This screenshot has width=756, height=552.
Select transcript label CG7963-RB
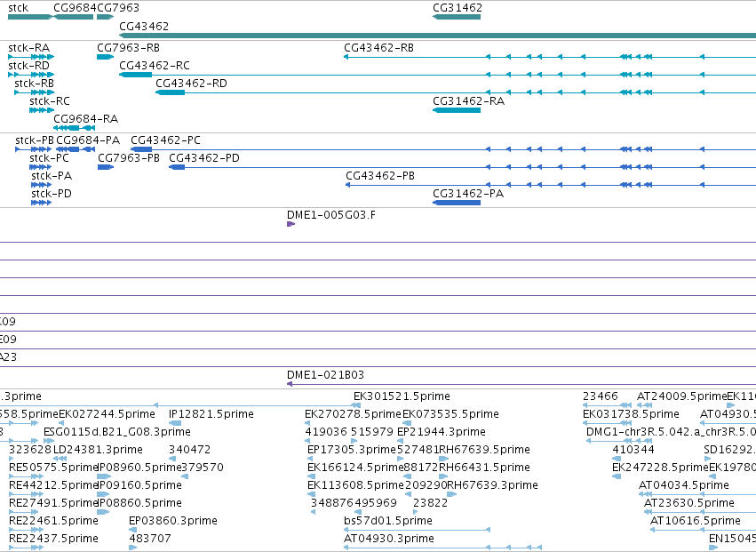coord(128,48)
